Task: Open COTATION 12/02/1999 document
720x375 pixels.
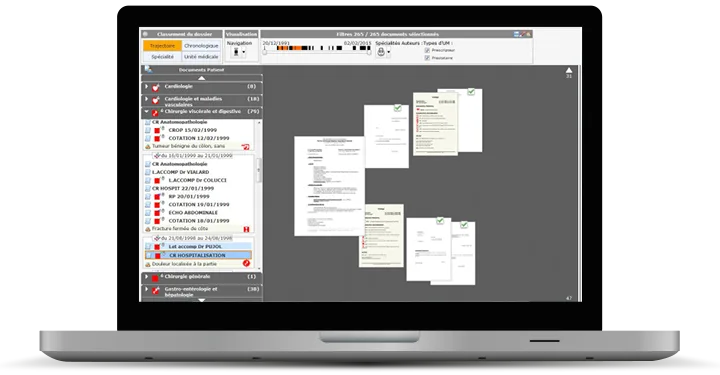Action: 199,138
